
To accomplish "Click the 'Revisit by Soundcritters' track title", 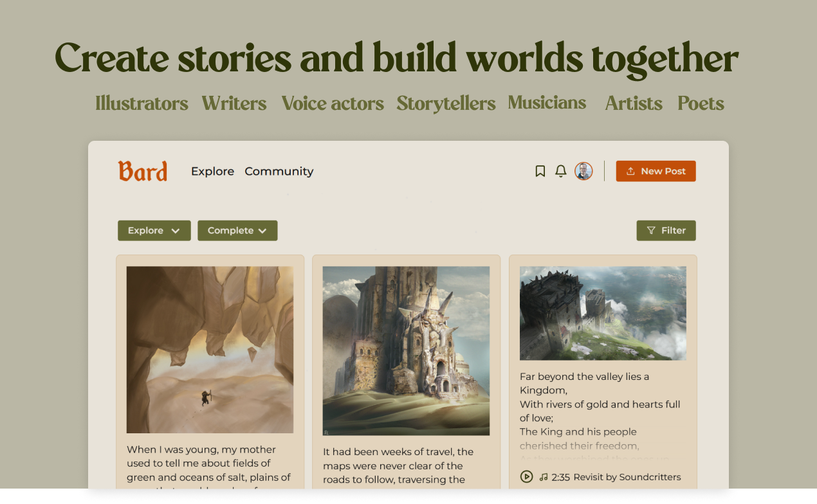I will click(x=627, y=477).
